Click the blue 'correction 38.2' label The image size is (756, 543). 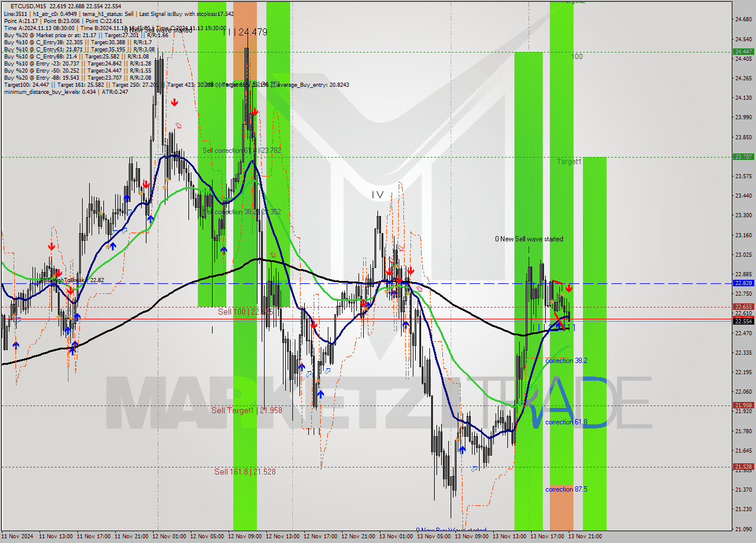[566, 361]
